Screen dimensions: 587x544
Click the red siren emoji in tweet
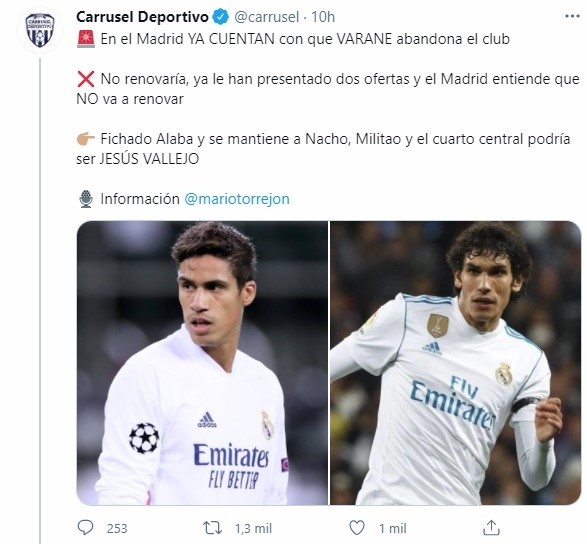point(86,39)
